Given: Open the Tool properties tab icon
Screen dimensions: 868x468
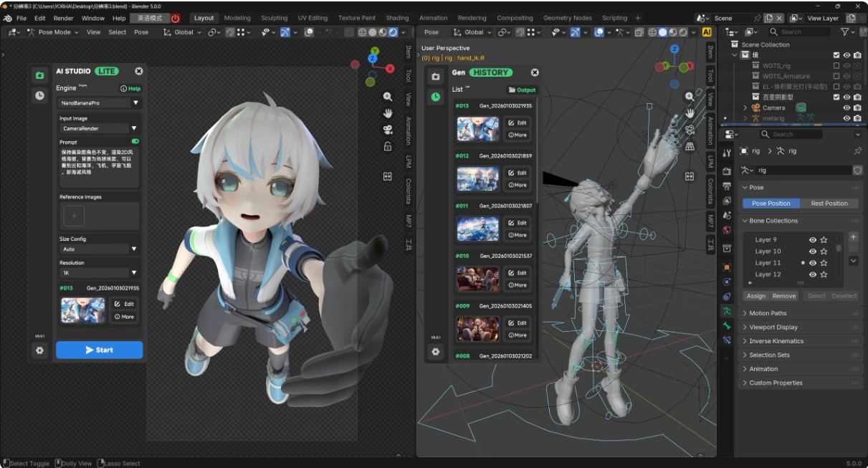Looking at the screenshot, I should pyautogui.click(x=727, y=153).
